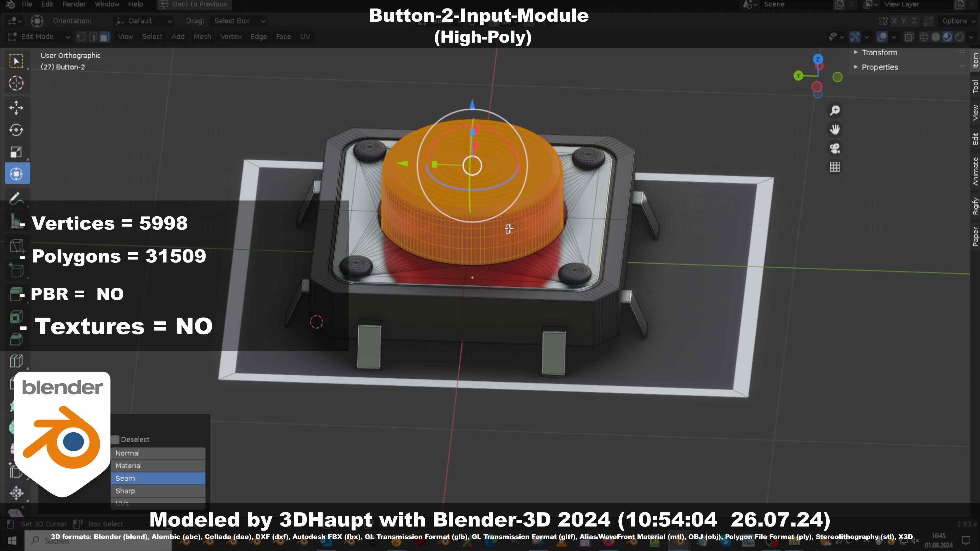Click the green Y axis gizmo ball
This screenshot has width=980, height=551.
pyautogui.click(x=798, y=76)
